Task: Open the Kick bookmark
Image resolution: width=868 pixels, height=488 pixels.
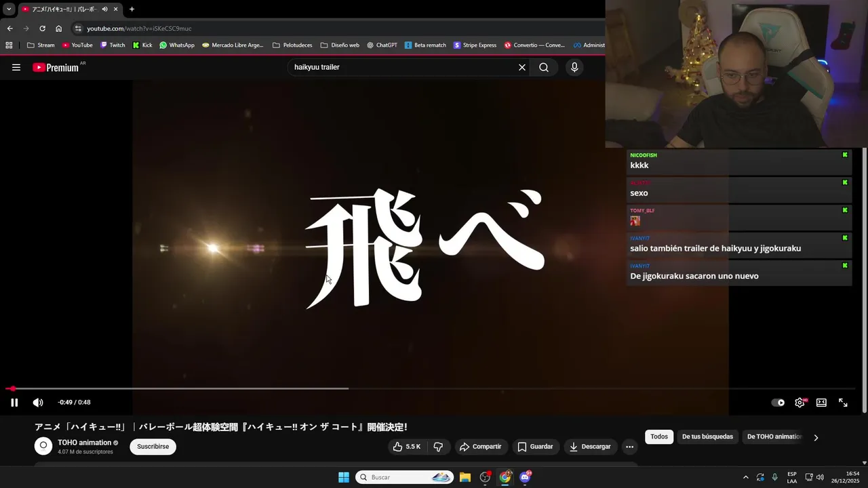Action: pos(142,45)
